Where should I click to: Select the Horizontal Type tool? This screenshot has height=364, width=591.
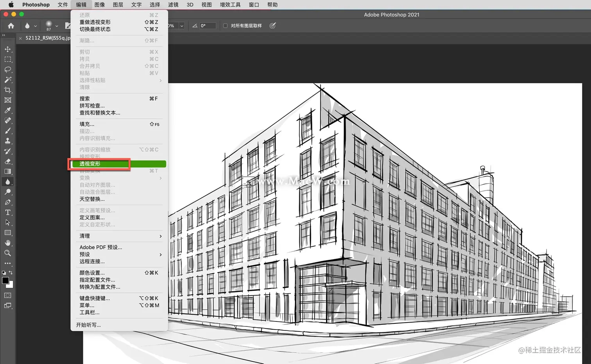tap(8, 212)
